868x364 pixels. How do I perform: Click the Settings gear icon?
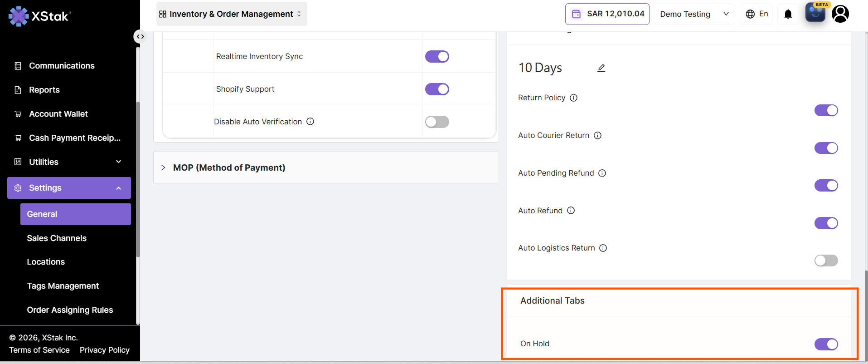[x=18, y=188]
